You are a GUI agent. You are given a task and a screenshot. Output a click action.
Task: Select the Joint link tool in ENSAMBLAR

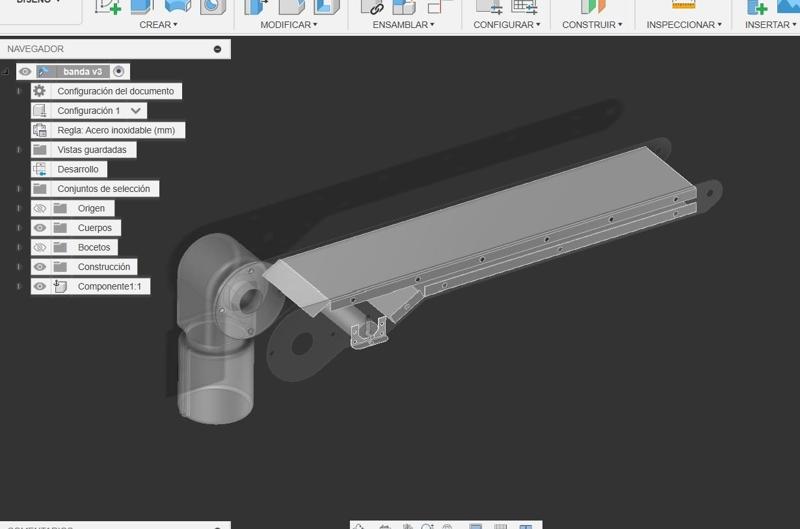pos(372,7)
